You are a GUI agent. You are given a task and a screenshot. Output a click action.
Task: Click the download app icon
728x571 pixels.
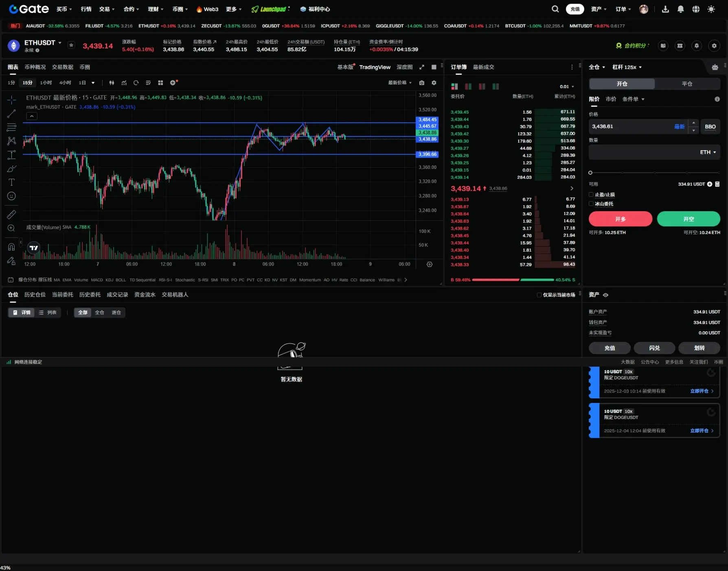click(x=665, y=9)
